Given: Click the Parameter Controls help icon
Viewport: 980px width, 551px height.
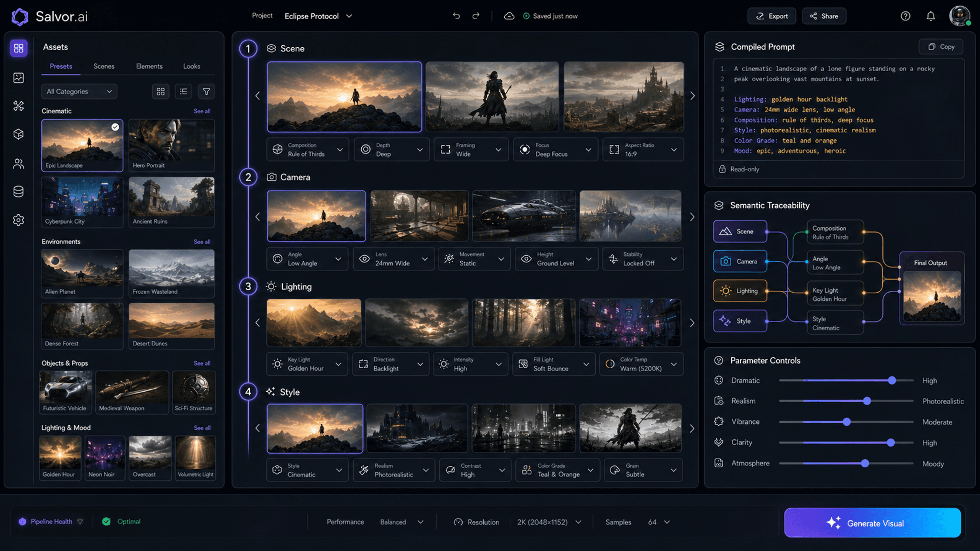Looking at the screenshot, I should (x=719, y=360).
